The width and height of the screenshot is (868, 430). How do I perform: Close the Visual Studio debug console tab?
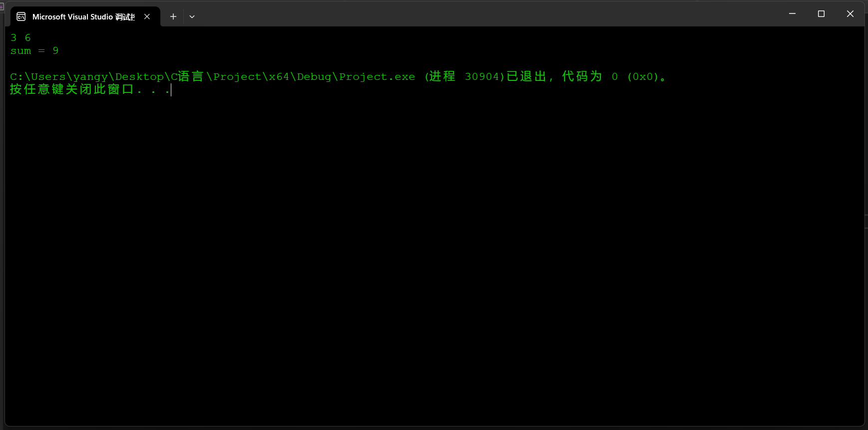(147, 16)
